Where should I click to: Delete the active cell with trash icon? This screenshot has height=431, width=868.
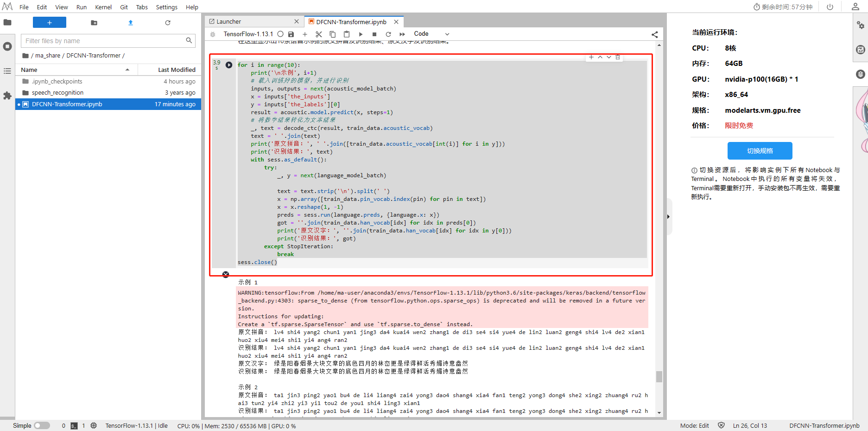(618, 58)
